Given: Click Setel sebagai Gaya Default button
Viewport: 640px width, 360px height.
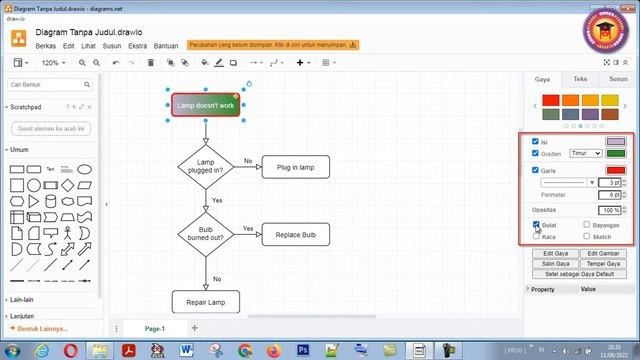Looking at the screenshot, I should click(x=579, y=274).
